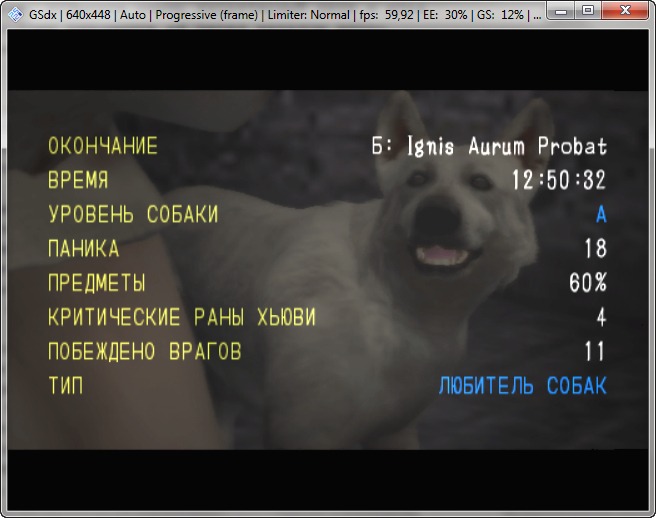Click the blue dog level grade A

point(601,215)
